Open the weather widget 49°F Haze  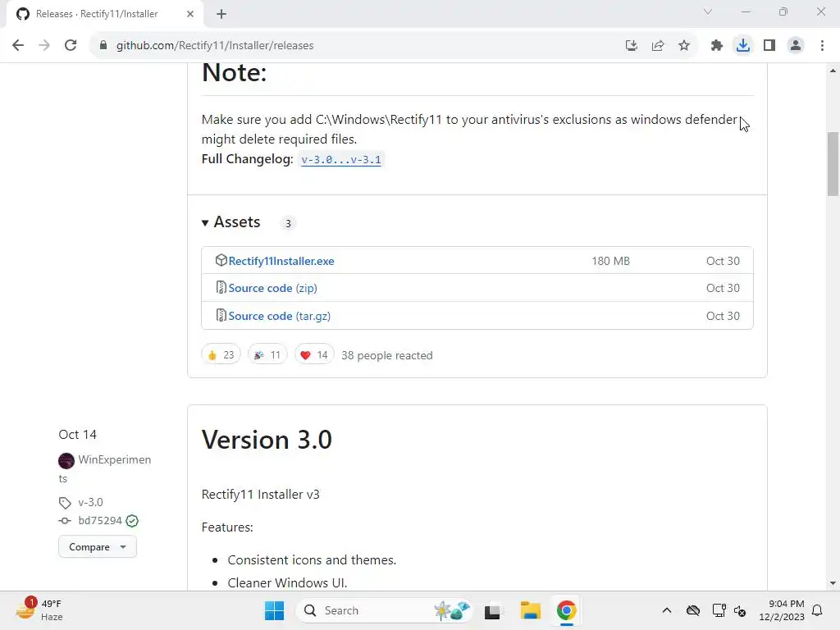click(39, 610)
